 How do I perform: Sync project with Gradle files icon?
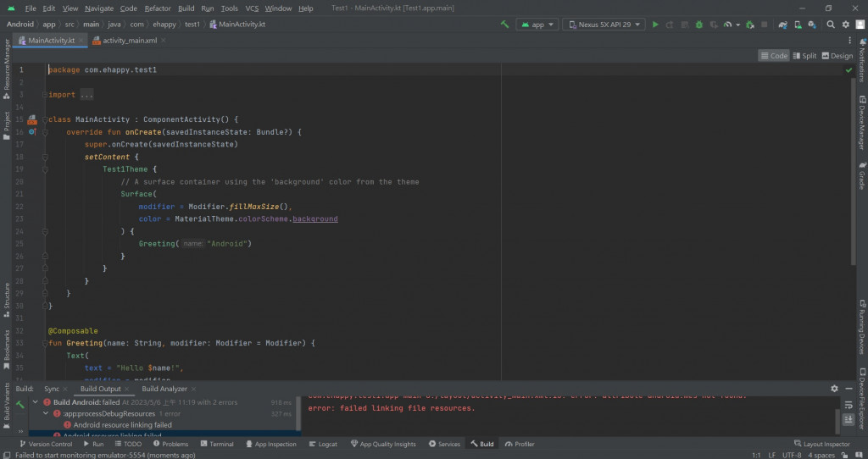coord(782,25)
